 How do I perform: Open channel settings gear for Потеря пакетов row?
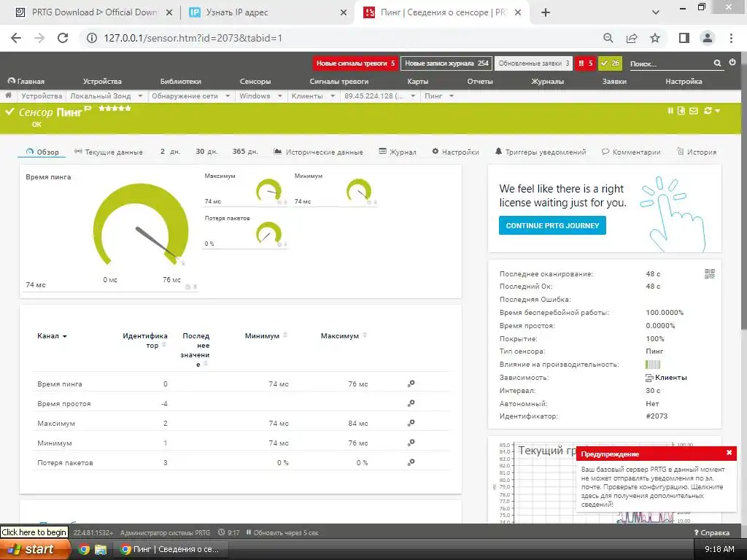tap(411, 462)
